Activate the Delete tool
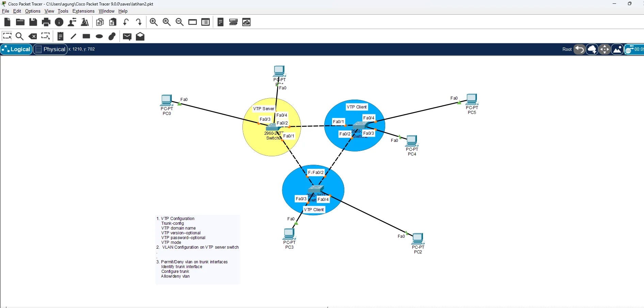Viewport: 644px width, 308px height. point(33,36)
